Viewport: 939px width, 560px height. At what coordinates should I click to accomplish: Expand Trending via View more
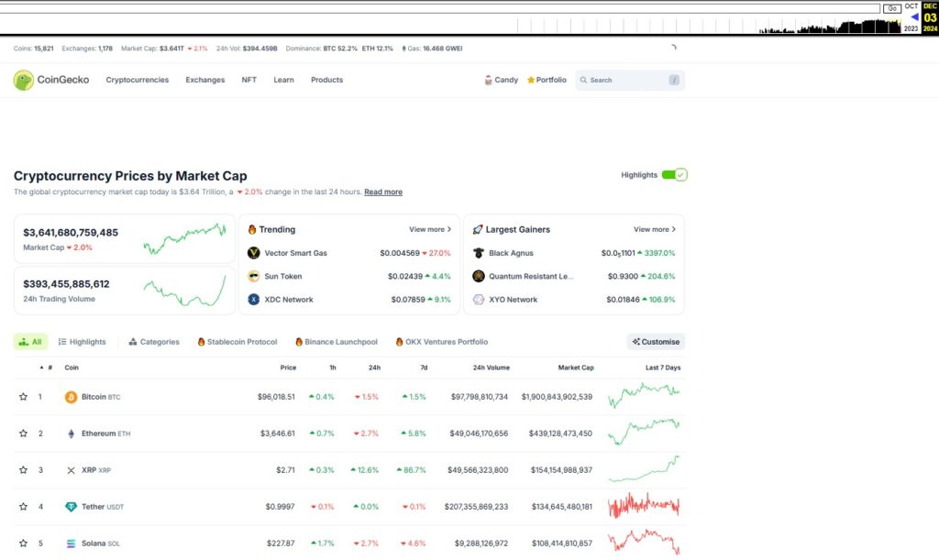coord(430,229)
